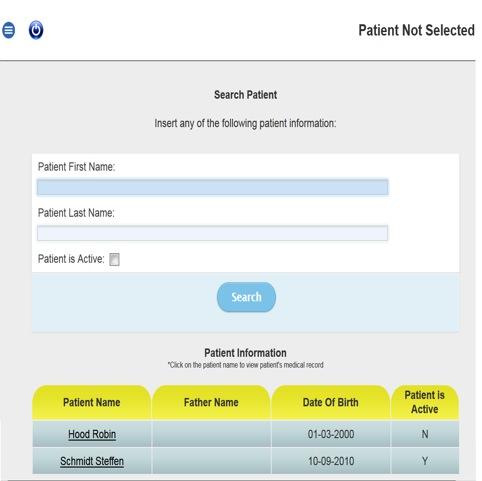Focus the Patient Last Name field

pyautogui.click(x=213, y=233)
